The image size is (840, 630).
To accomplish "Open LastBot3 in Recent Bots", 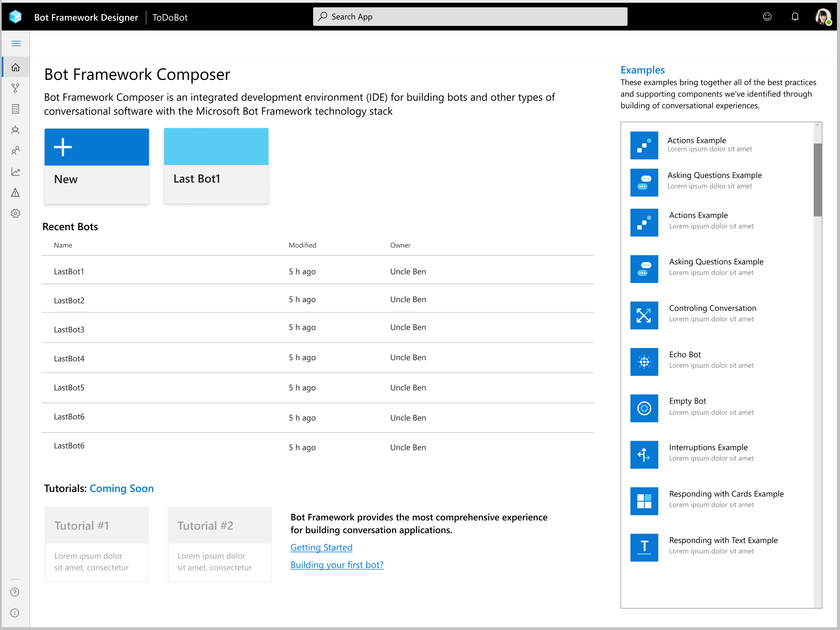I will click(69, 330).
